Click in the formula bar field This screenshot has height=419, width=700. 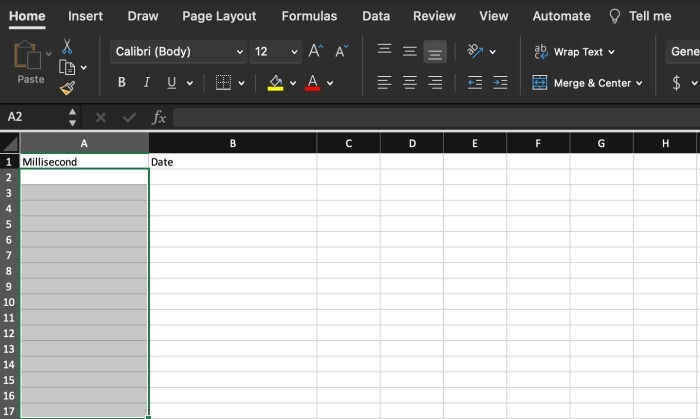click(x=437, y=118)
